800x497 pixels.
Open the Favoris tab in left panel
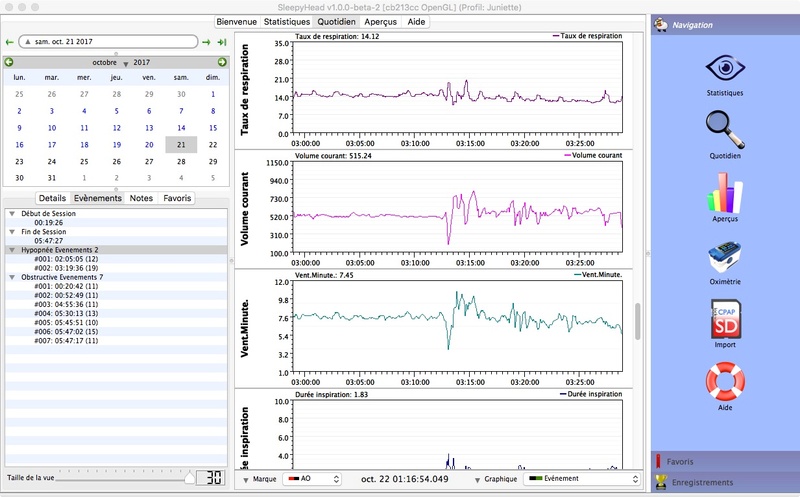(x=177, y=198)
